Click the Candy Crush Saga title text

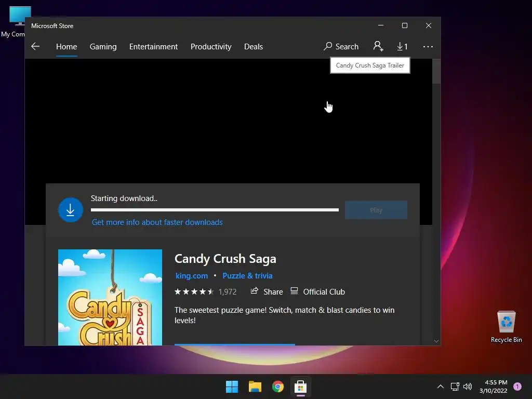pyautogui.click(x=225, y=259)
